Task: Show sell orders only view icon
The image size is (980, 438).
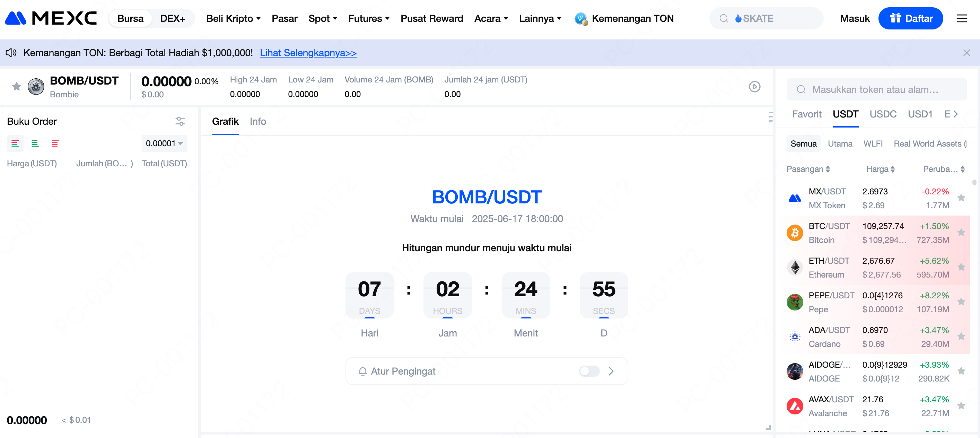Action: [55, 143]
